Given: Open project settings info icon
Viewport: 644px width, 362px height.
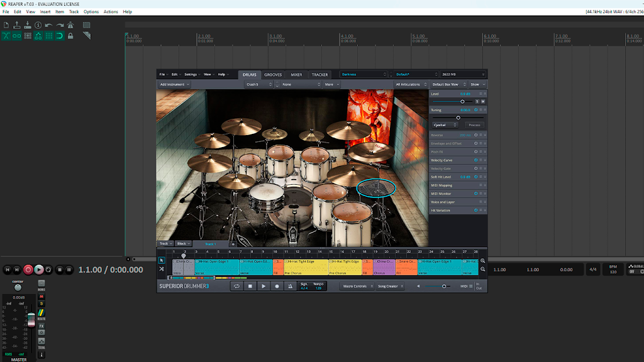Looking at the screenshot, I should pyautogui.click(x=38, y=25).
